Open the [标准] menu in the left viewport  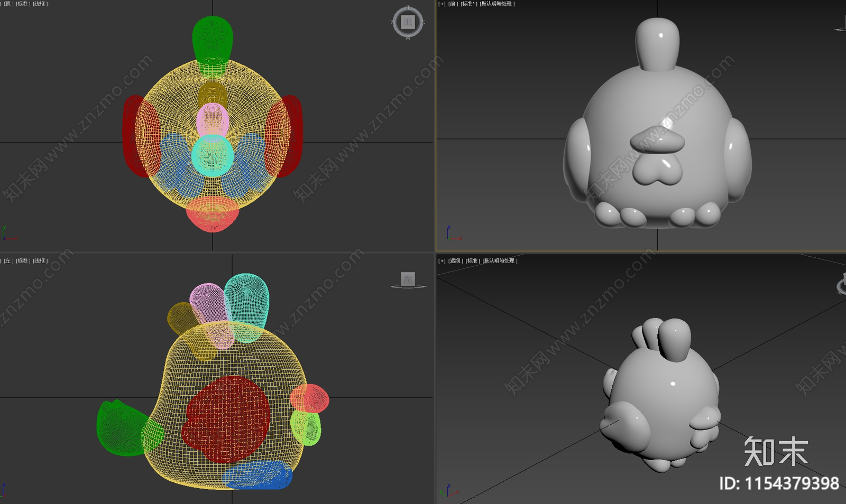[x=23, y=260]
